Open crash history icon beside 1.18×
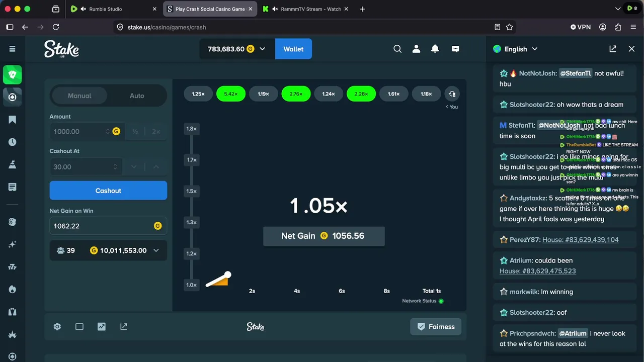644x362 pixels. coord(452,94)
